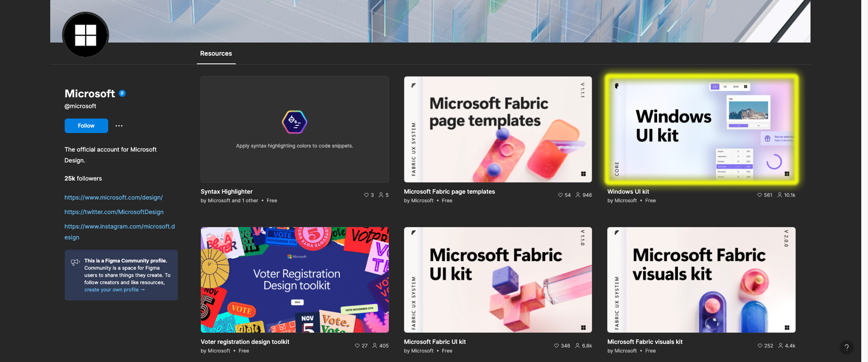The width and height of the screenshot is (868, 362).
Task: Click heart icon for Microsoft Fabric UI kit
Action: [x=556, y=346]
